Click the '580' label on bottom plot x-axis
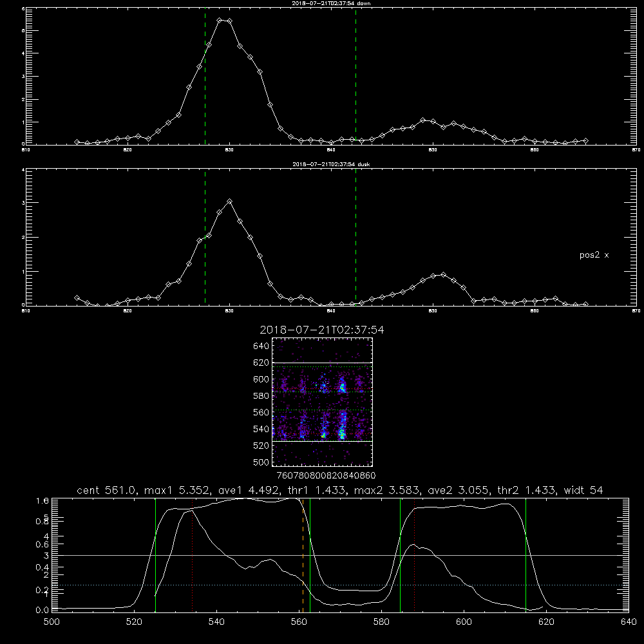644x644 pixels. (x=381, y=622)
